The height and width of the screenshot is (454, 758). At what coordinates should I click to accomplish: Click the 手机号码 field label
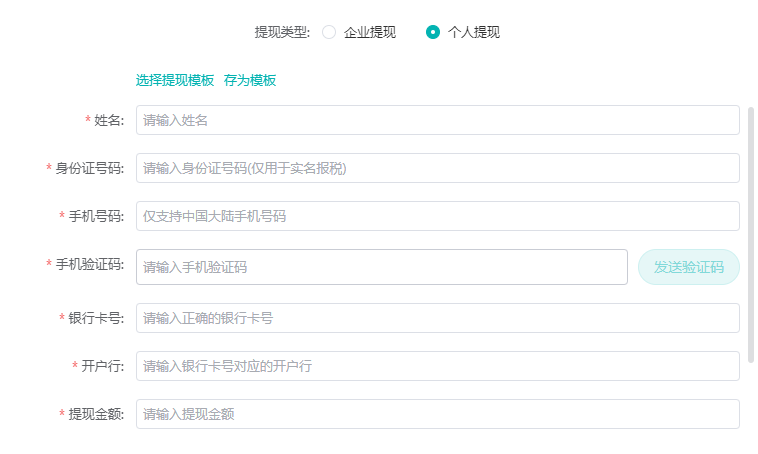(x=96, y=216)
